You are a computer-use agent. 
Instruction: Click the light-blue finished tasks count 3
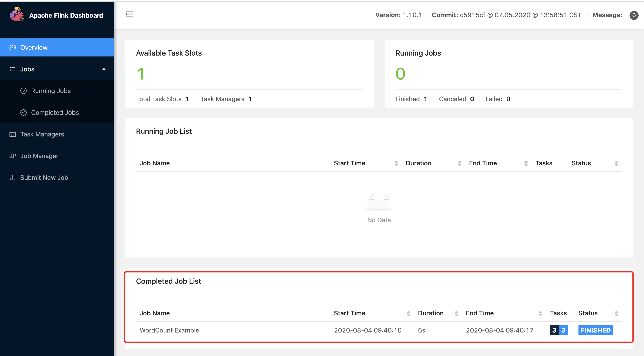click(x=563, y=330)
